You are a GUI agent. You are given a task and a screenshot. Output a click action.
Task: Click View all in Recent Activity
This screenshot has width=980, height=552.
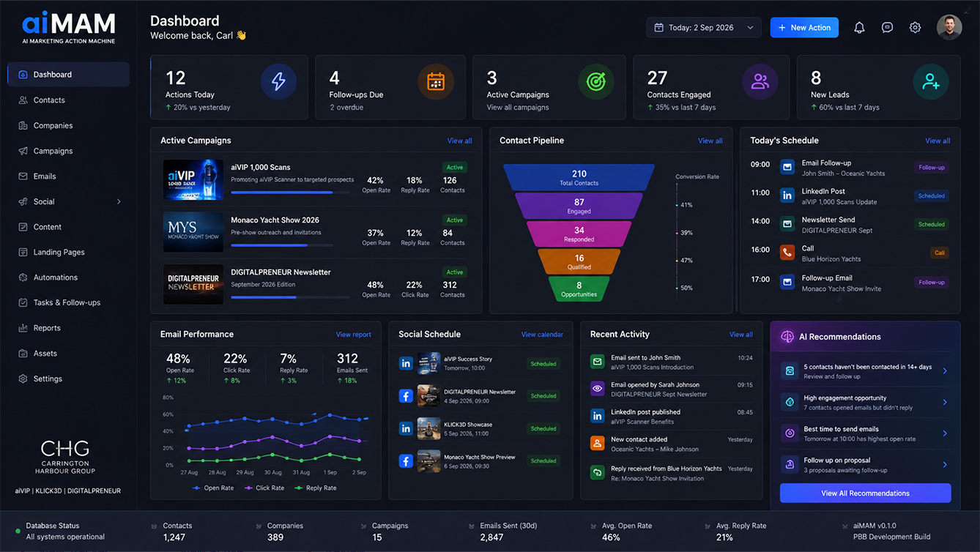(741, 335)
